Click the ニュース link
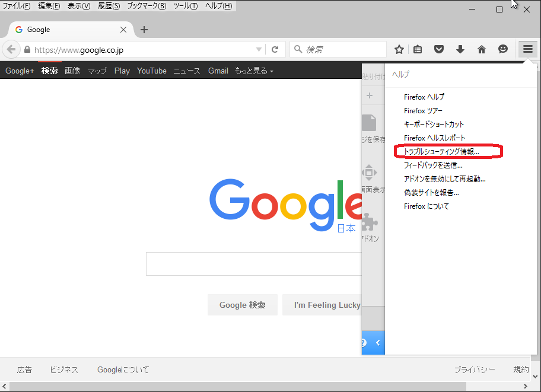Viewport: 541px width, 392px height. click(187, 71)
